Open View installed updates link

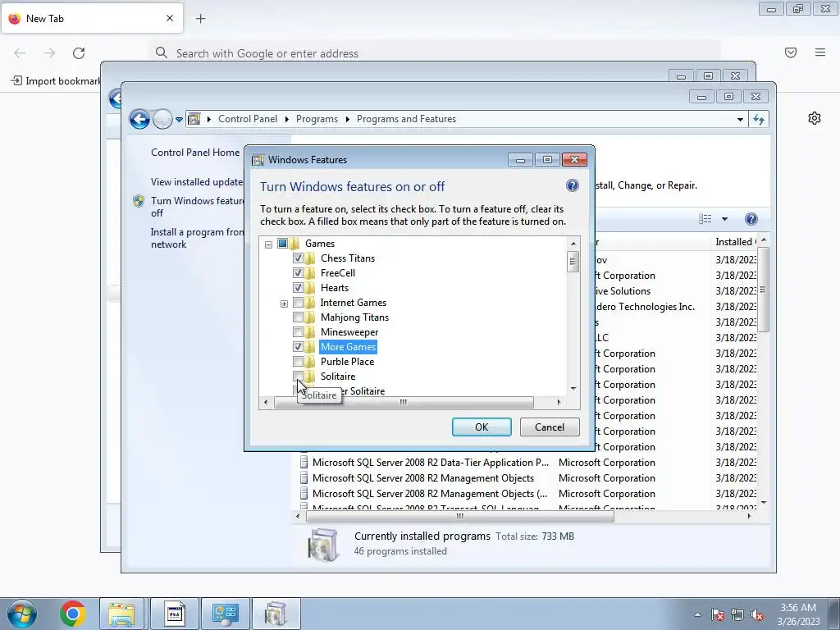click(x=197, y=181)
